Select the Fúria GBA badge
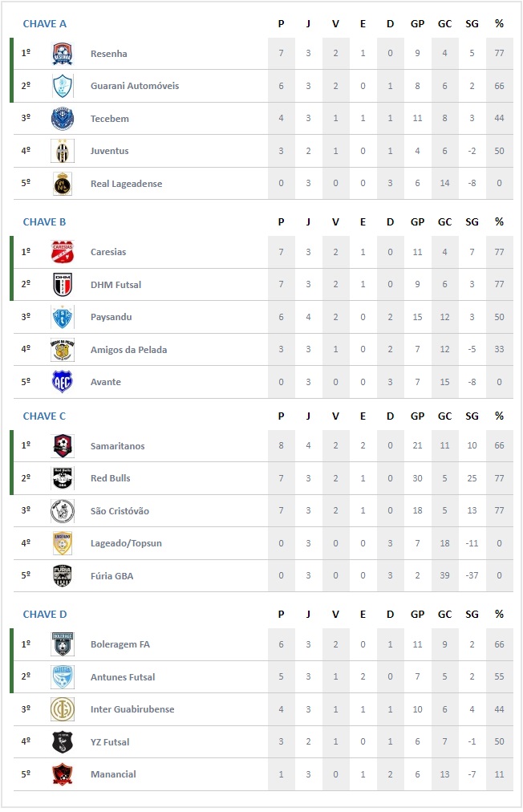The image size is (523, 812). click(63, 575)
